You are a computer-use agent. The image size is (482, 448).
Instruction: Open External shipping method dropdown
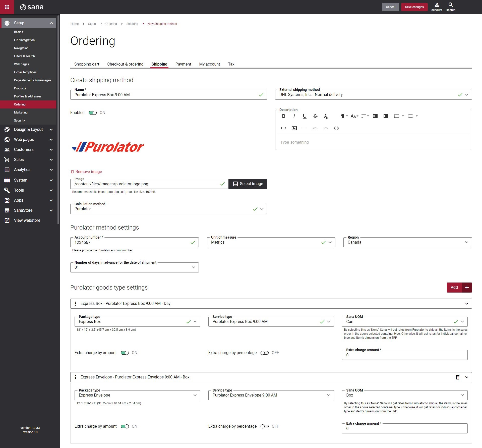373,95
